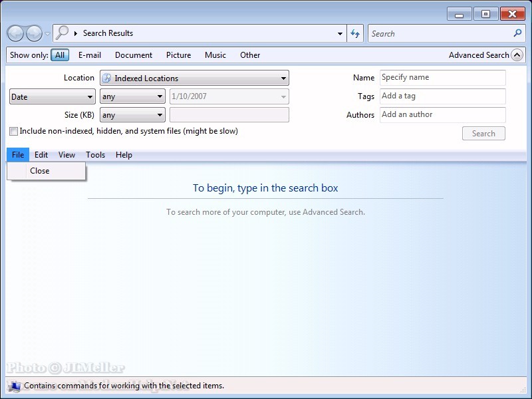Screen dimensions: 532x399
Task: Open the address bar history dropdown
Action: pyautogui.click(x=340, y=33)
